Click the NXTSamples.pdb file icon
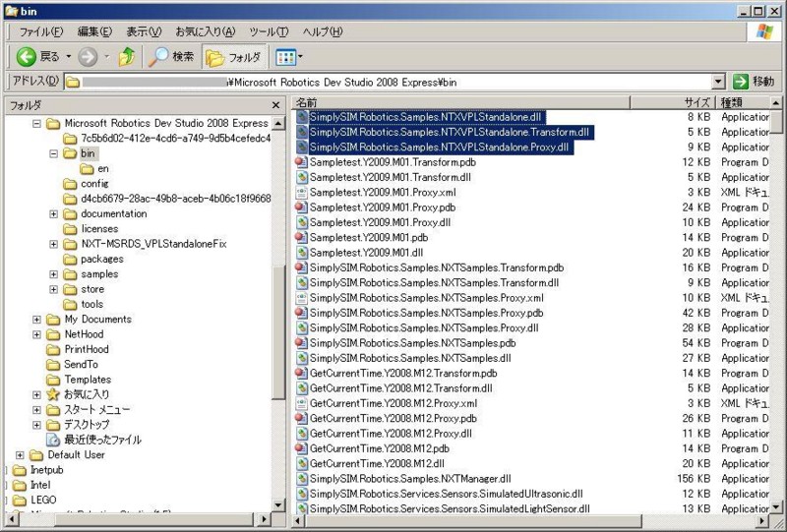Viewport: 787px width, 532px height. 301,343
